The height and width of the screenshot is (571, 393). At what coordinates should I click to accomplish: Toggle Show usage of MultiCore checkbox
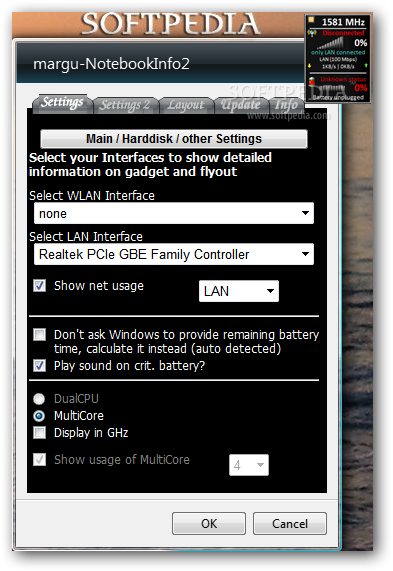[39, 460]
